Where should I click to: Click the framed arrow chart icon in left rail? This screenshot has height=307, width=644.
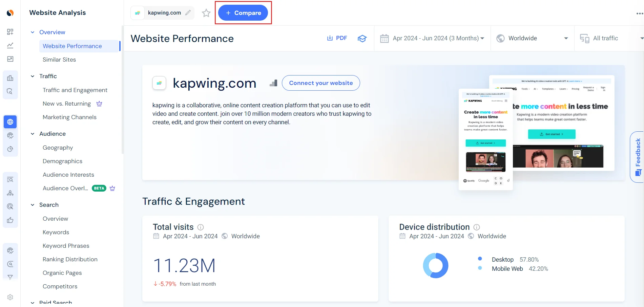click(10, 59)
